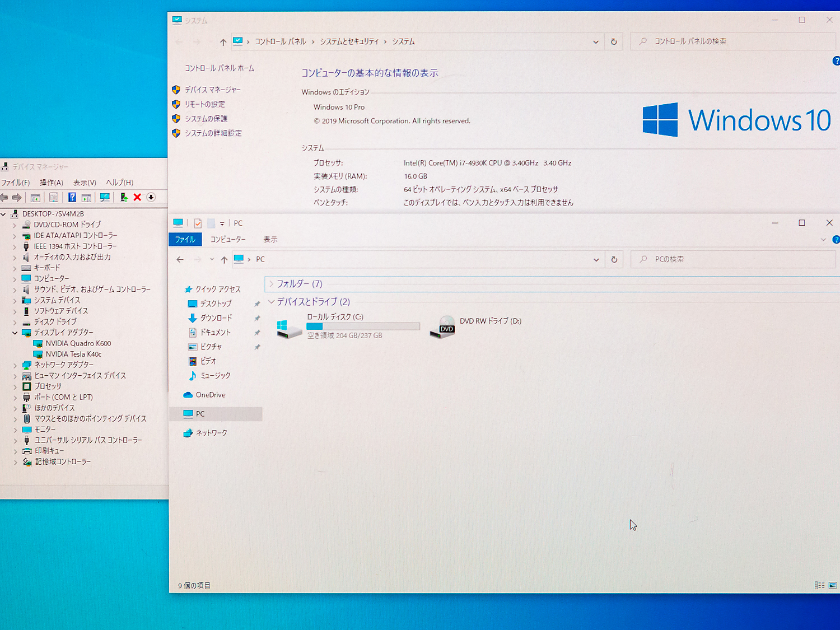Open recent locations dropdown in PC Explorer
This screenshot has height=630, width=840.
[212, 259]
